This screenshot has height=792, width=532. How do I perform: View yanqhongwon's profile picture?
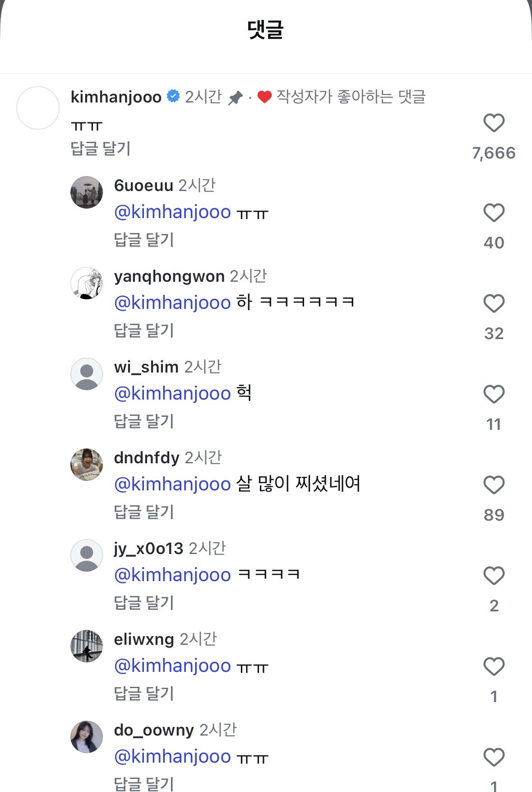coord(87,283)
